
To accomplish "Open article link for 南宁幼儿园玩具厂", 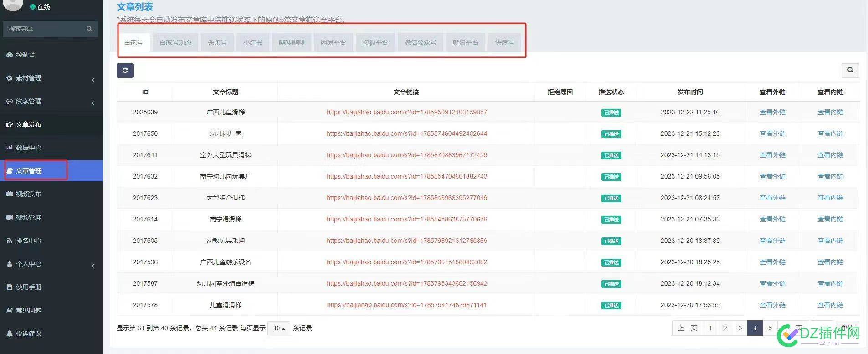I will coord(407,176).
